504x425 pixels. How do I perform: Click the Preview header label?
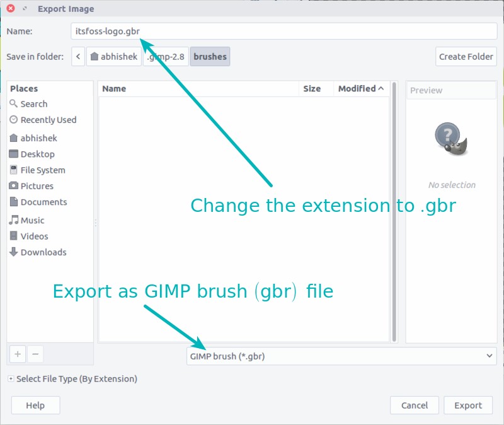click(427, 90)
